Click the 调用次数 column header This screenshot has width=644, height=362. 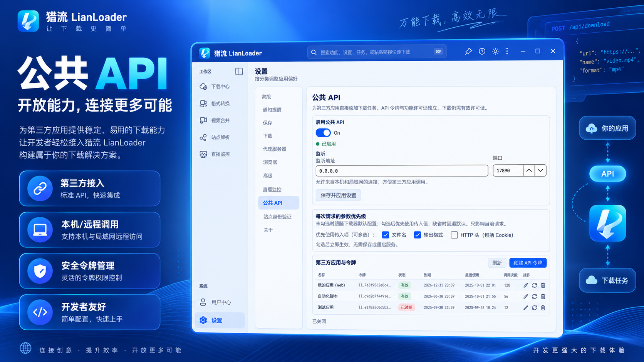pos(511,275)
